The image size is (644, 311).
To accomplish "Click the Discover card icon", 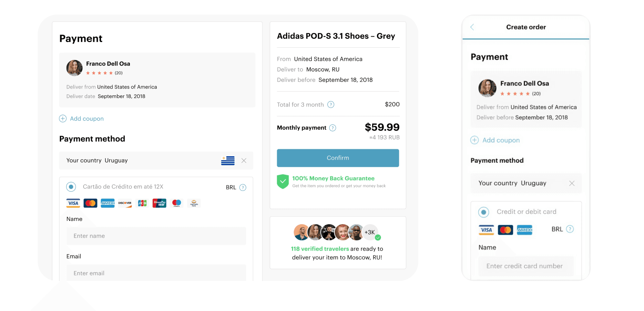I will 125,203.
